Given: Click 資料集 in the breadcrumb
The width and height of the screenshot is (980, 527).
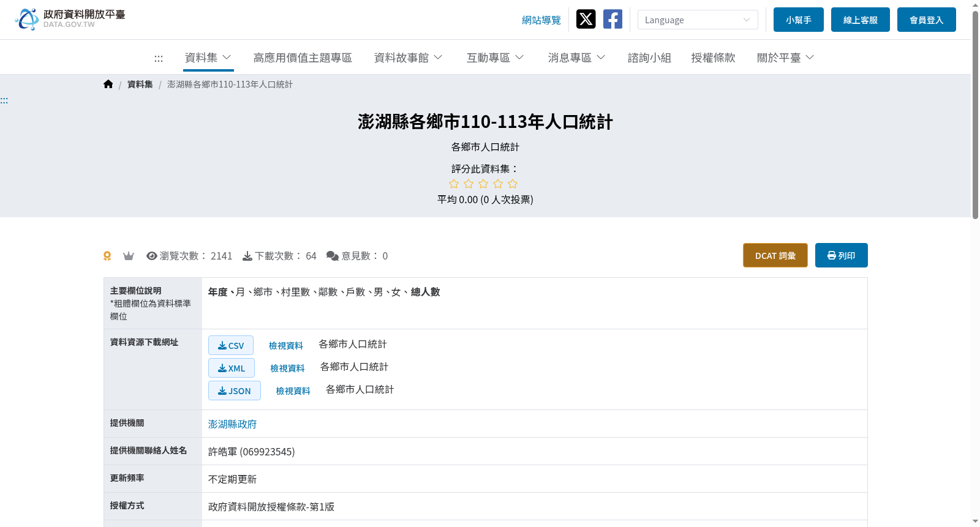Looking at the screenshot, I should [x=140, y=84].
